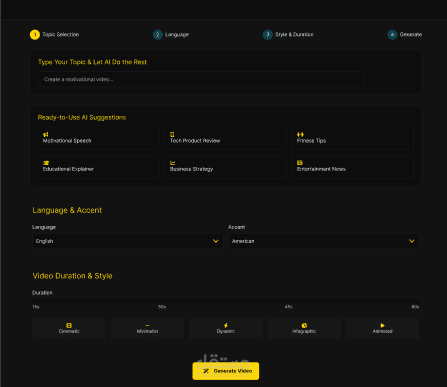Click the Infographic pie chart icon
This screenshot has width=447, height=387.
(x=304, y=325)
